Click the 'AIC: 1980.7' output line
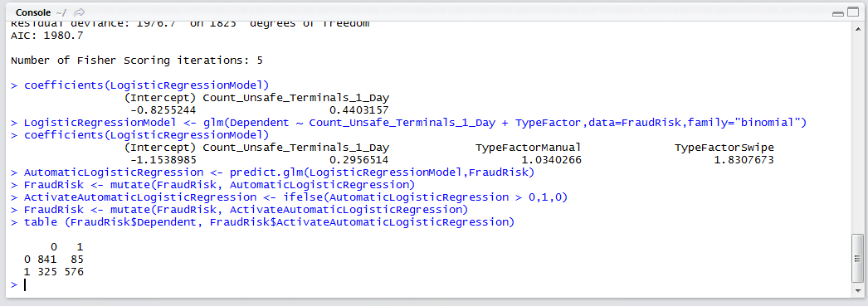This screenshot has height=306, width=868. [47, 36]
